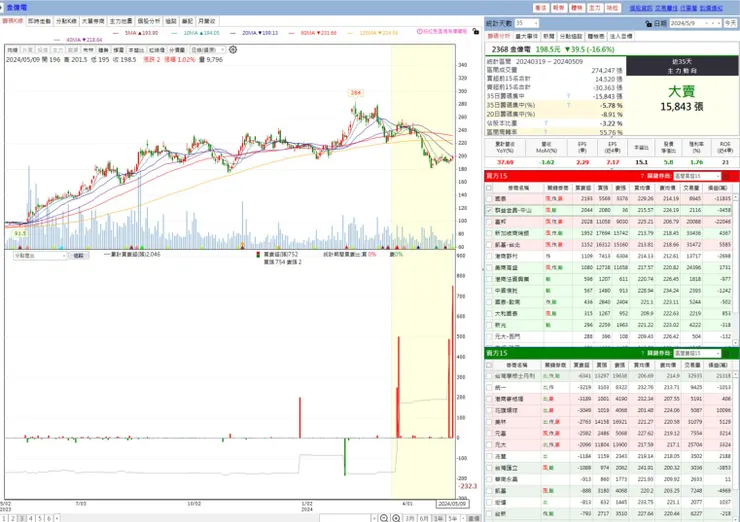Click red icon at 買方15 header end
740x522 pixels.
[x=726, y=176]
